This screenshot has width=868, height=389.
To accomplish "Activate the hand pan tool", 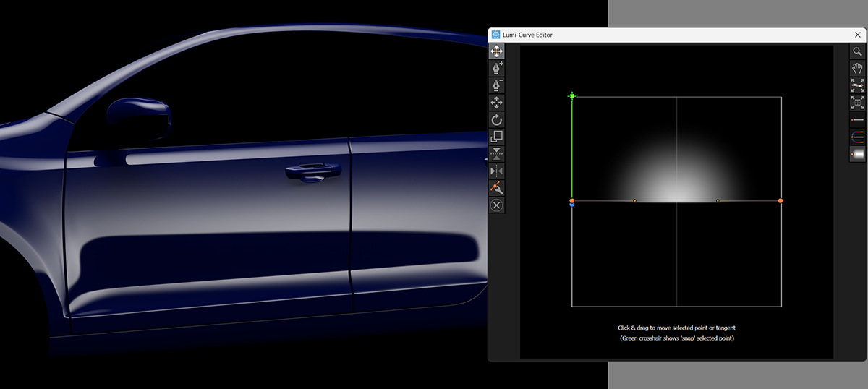I will [857, 69].
